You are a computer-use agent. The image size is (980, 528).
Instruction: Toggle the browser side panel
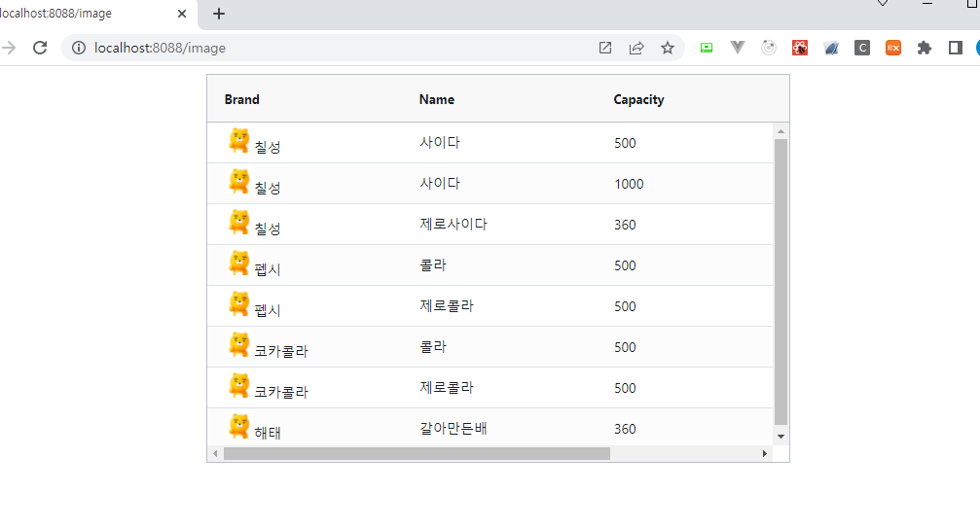click(x=956, y=48)
